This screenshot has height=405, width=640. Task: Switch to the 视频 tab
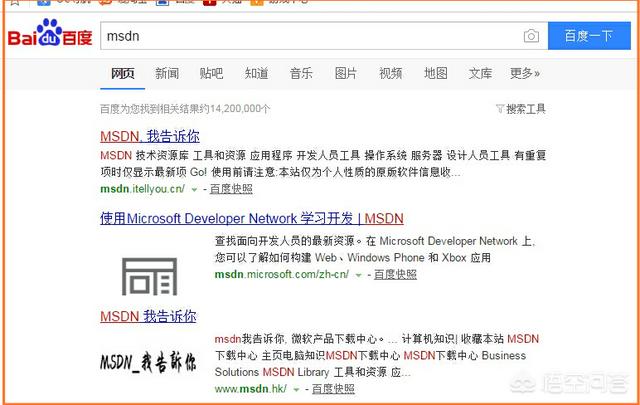391,73
